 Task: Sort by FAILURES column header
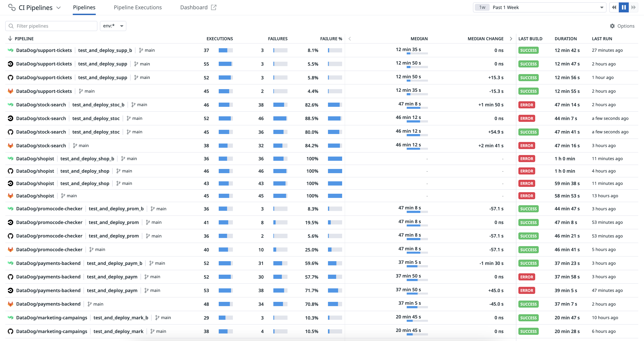click(x=278, y=39)
